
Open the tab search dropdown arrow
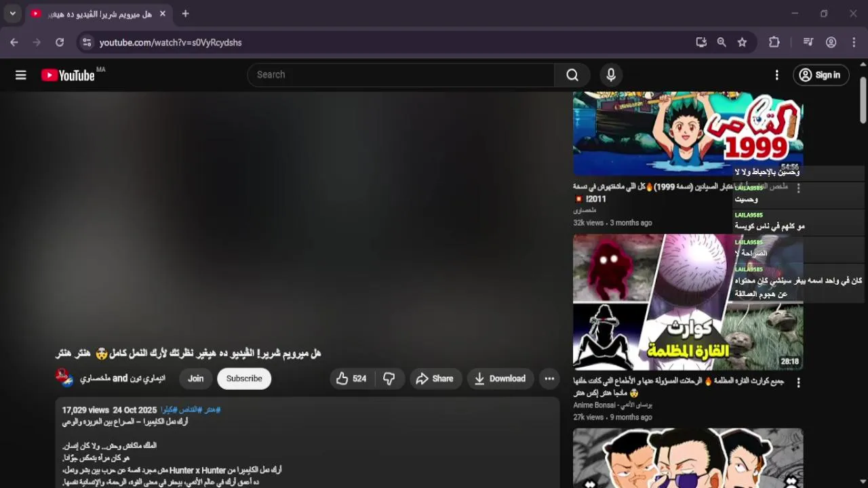click(12, 14)
